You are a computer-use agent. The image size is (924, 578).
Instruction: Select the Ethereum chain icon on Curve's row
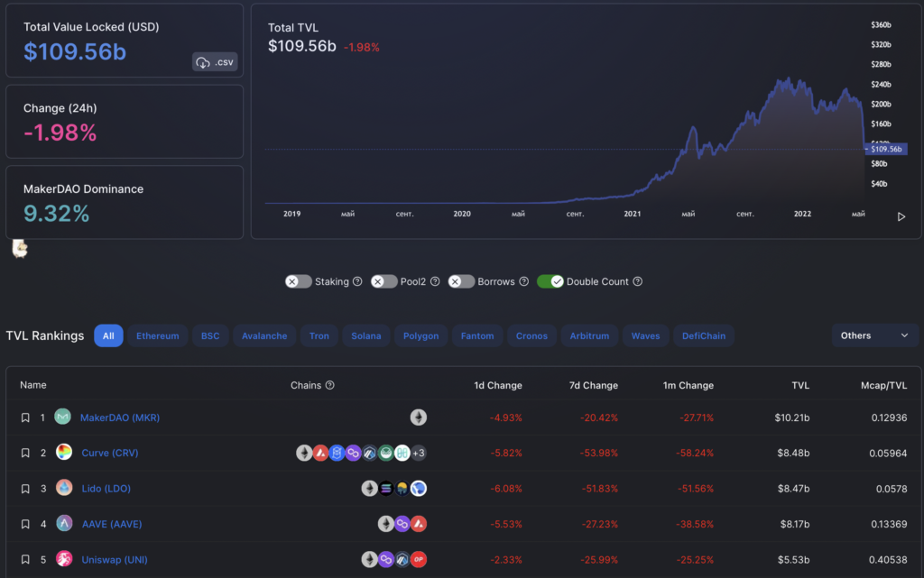pyautogui.click(x=304, y=453)
